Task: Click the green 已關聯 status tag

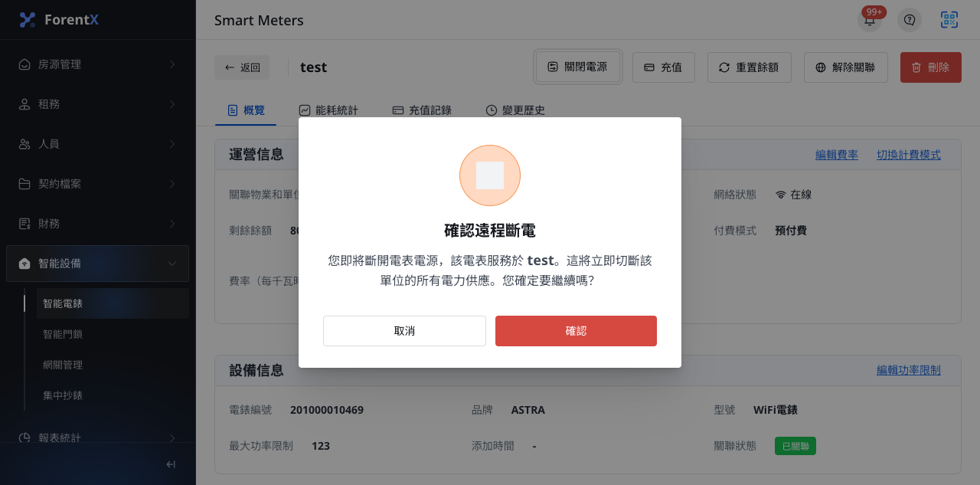Action: [795, 446]
